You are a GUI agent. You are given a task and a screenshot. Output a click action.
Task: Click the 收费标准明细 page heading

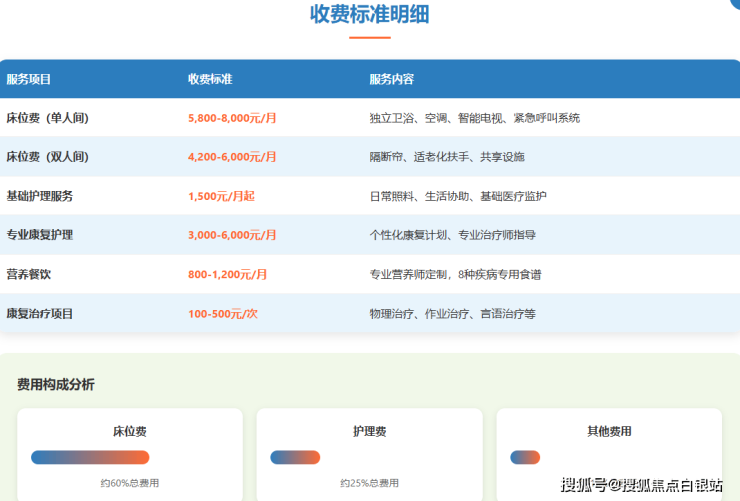[x=370, y=14]
